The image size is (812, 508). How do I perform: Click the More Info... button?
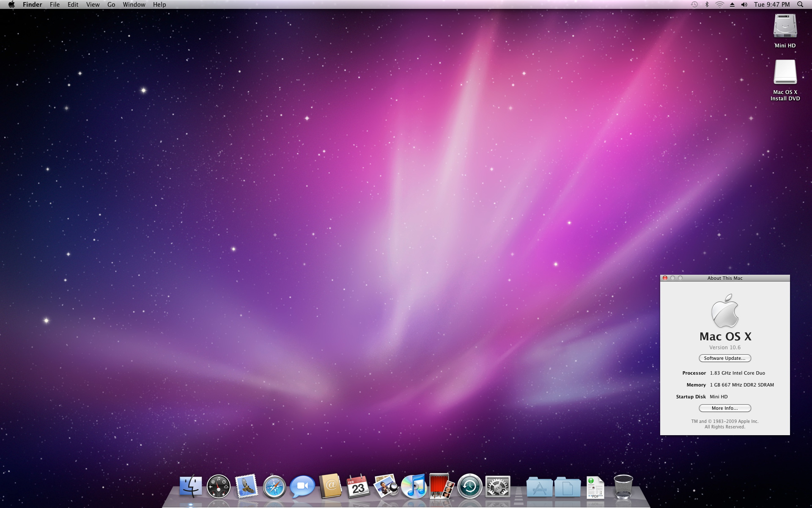tap(724, 408)
